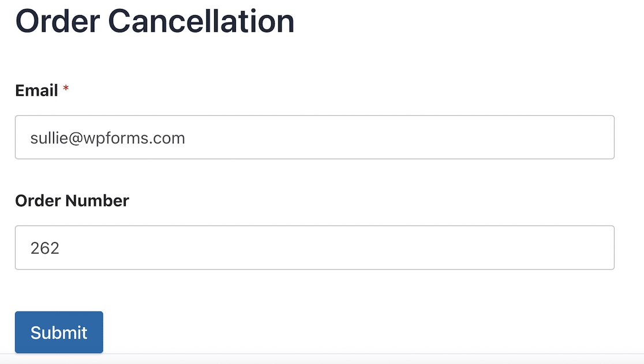Click the Order Number field label

pyautogui.click(x=72, y=201)
